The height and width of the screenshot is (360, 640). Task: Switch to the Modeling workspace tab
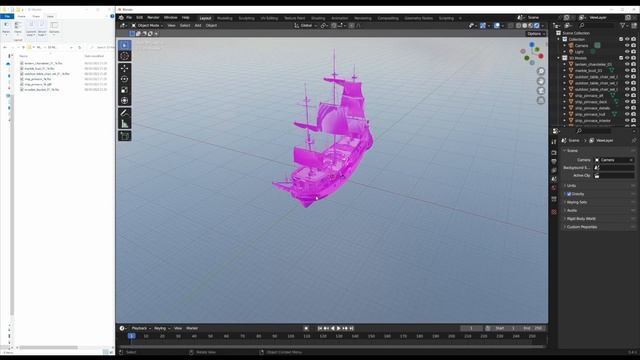pyautogui.click(x=224, y=18)
